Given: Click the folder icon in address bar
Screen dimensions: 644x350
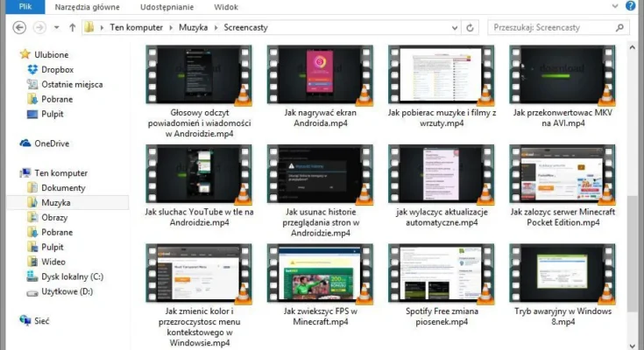Looking at the screenshot, I should click(x=89, y=27).
